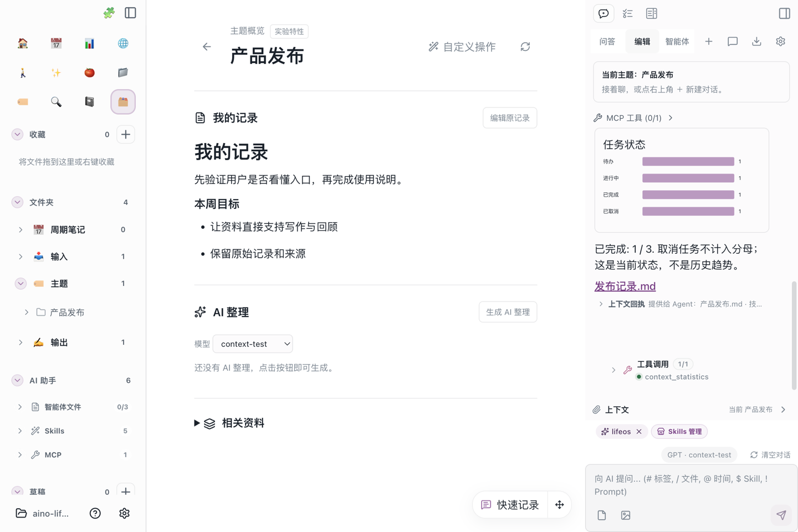The width and height of the screenshot is (798, 532).
Task: Select the 产品发布 folder in tree
Action: pos(67,313)
